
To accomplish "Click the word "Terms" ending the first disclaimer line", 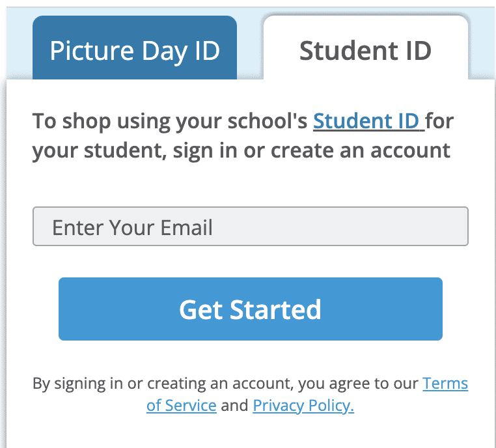I will (445, 384).
